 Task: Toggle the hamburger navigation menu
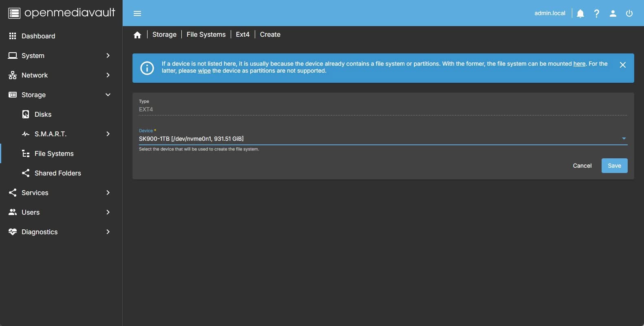coord(137,13)
